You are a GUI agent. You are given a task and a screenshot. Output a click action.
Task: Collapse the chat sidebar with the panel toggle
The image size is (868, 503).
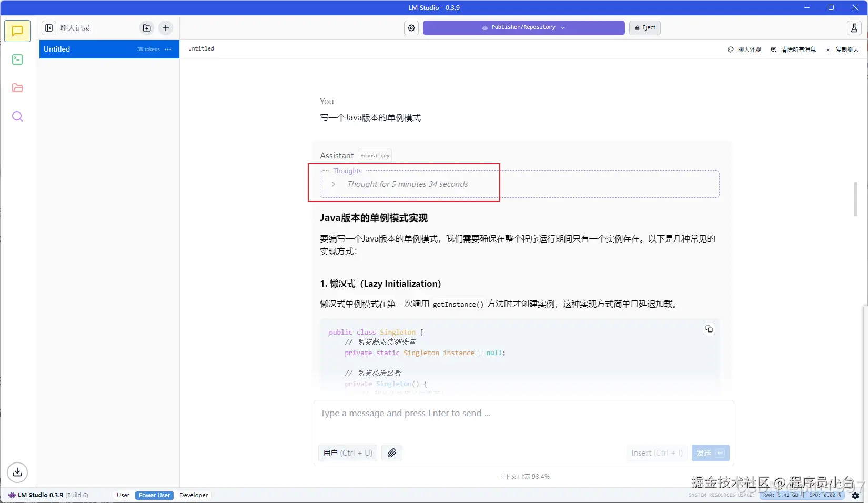(48, 27)
